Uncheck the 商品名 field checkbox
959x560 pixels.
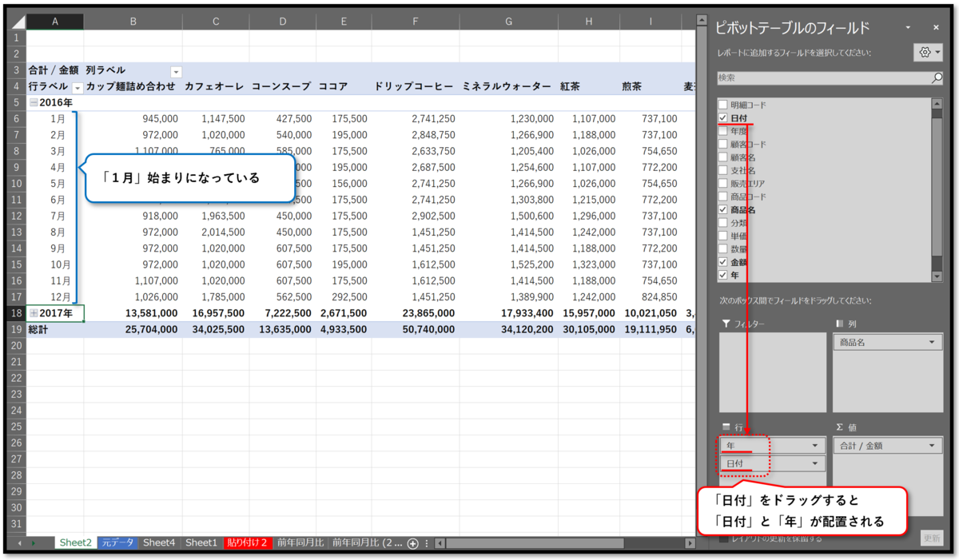pyautogui.click(x=723, y=209)
